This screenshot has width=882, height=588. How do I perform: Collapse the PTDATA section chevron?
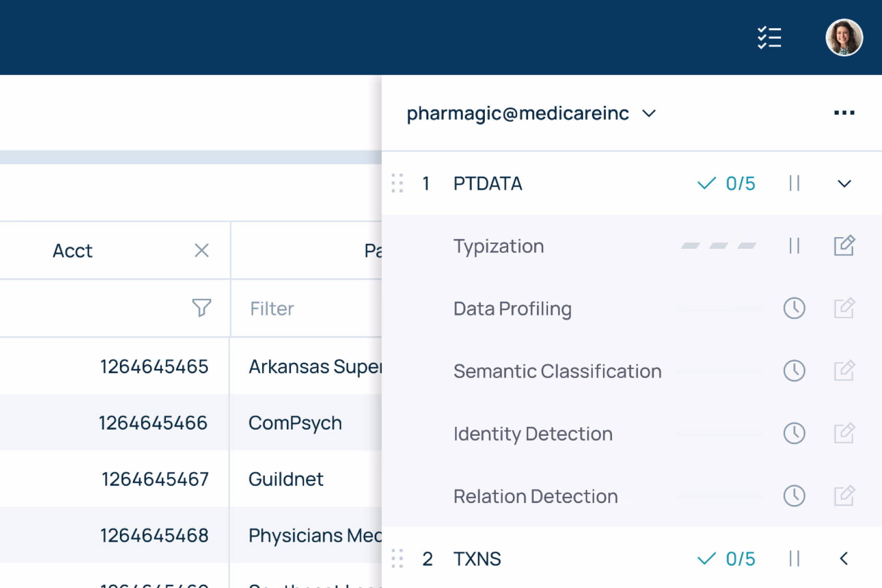click(x=844, y=183)
